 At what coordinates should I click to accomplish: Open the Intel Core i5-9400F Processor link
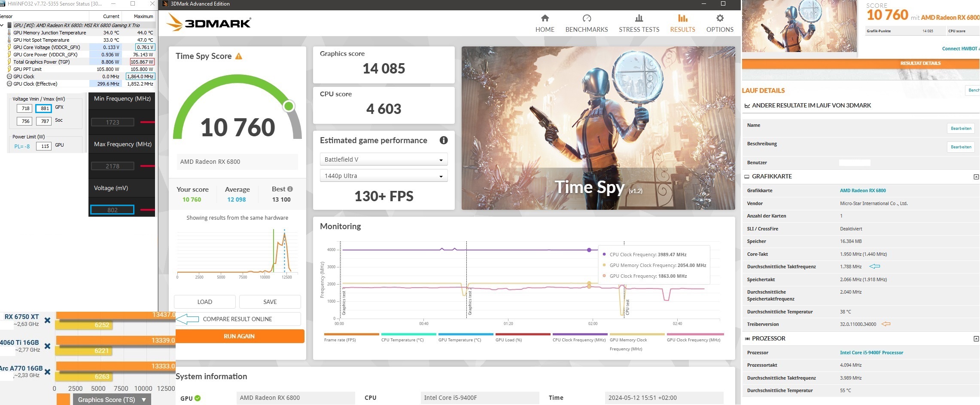[871, 353]
